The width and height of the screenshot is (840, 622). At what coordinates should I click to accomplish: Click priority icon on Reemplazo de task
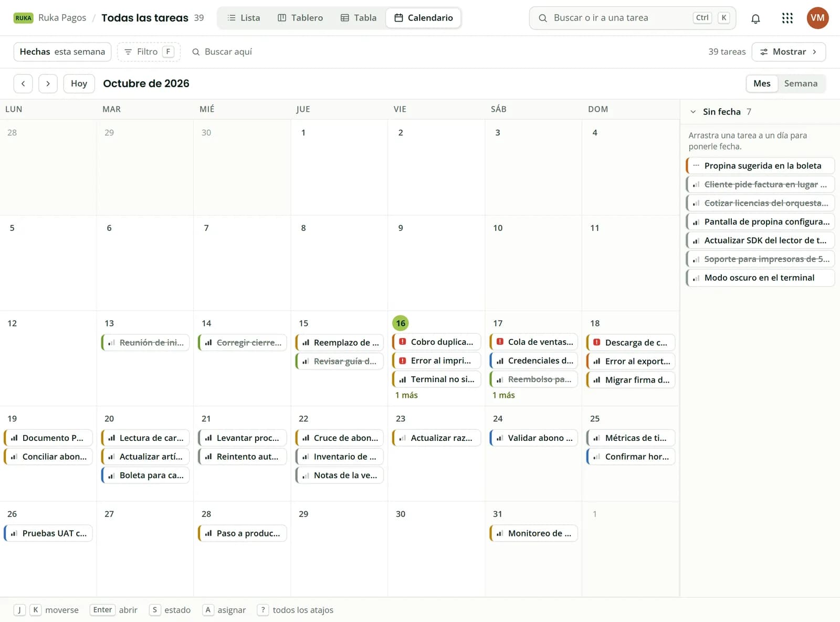[306, 342]
